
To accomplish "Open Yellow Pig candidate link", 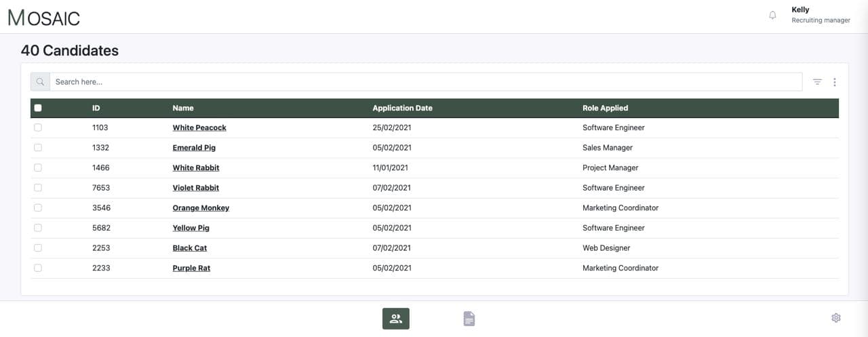I will (x=191, y=228).
